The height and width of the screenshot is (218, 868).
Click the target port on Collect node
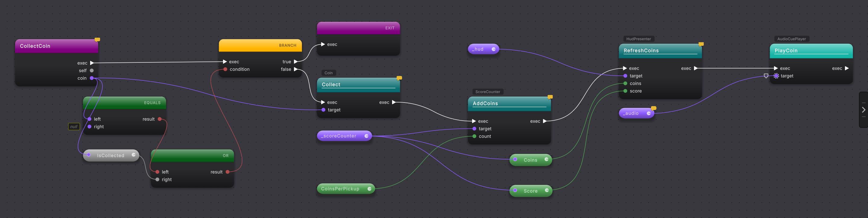pos(323,110)
